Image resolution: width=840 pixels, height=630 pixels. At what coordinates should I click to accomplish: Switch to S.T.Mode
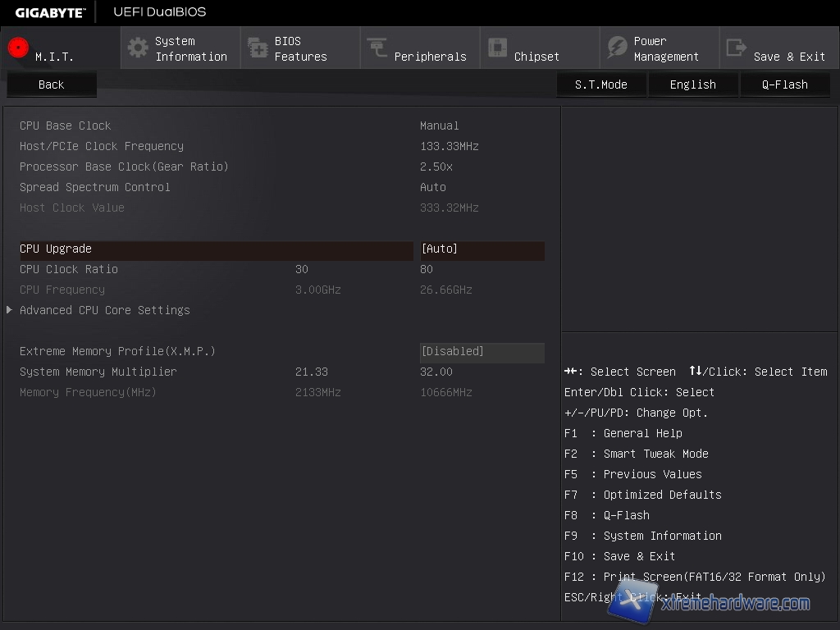(x=600, y=84)
